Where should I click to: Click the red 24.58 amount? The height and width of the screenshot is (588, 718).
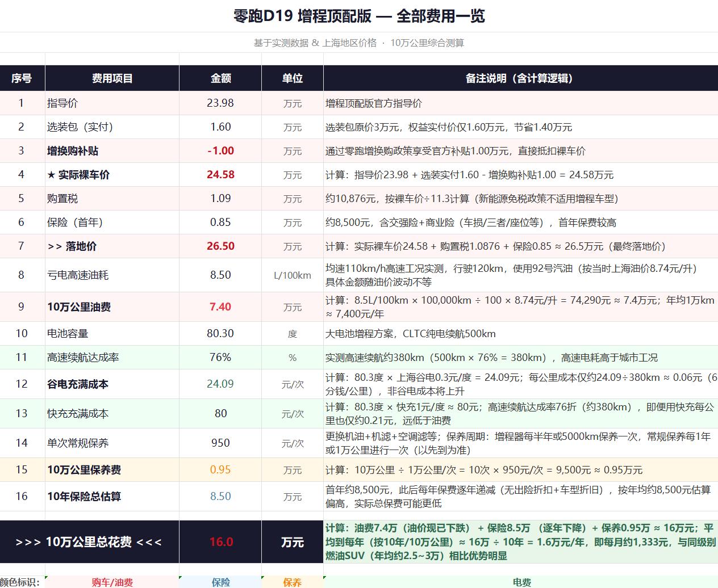coord(220,175)
